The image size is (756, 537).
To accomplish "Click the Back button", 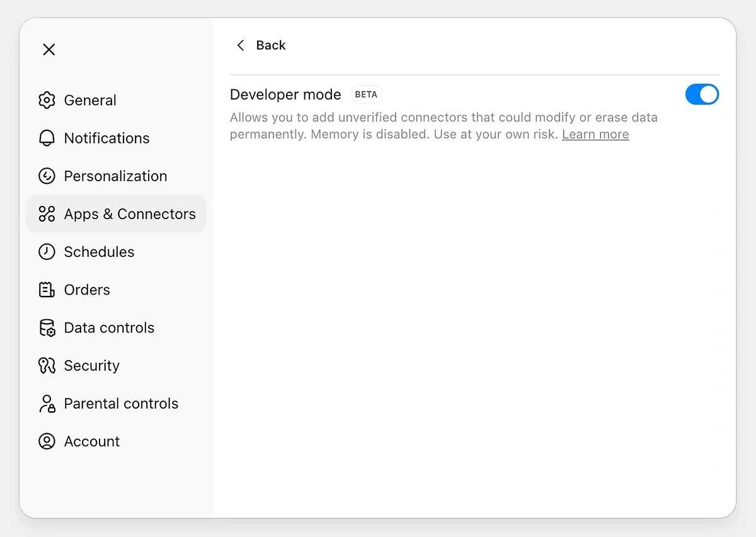I will (270, 45).
